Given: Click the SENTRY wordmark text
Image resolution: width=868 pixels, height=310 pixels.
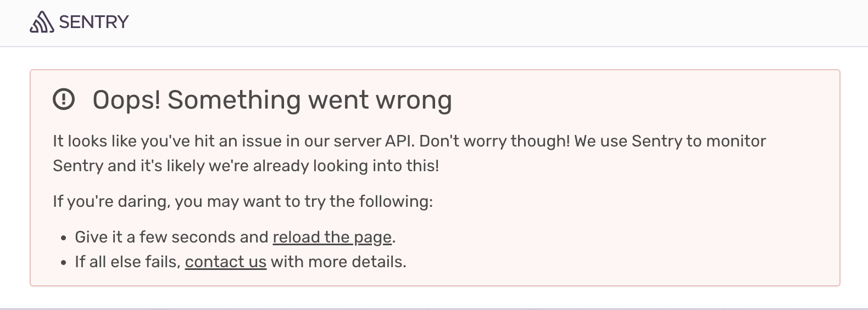Looking at the screenshot, I should pos(93,22).
